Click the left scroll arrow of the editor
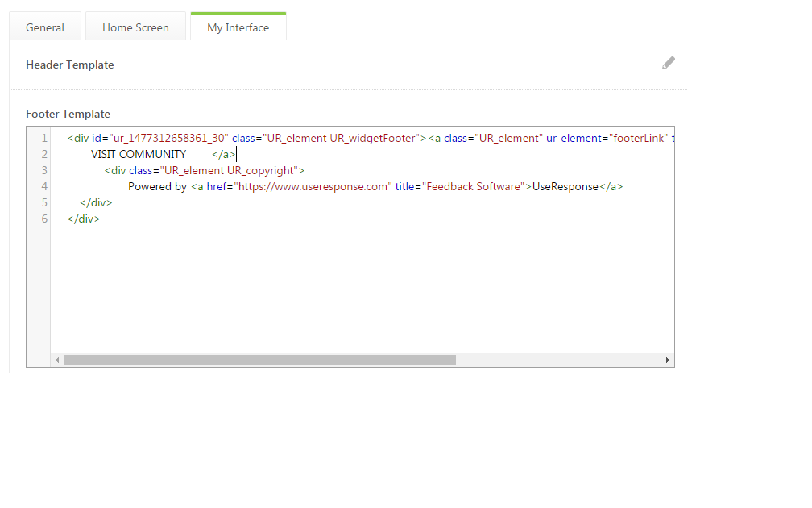The image size is (812, 508). [57, 360]
